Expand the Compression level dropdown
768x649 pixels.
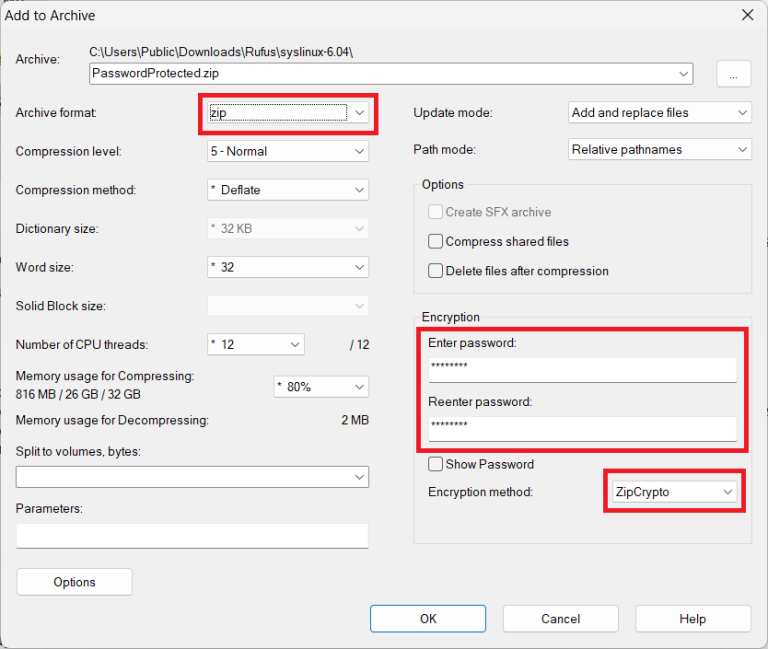click(x=287, y=151)
